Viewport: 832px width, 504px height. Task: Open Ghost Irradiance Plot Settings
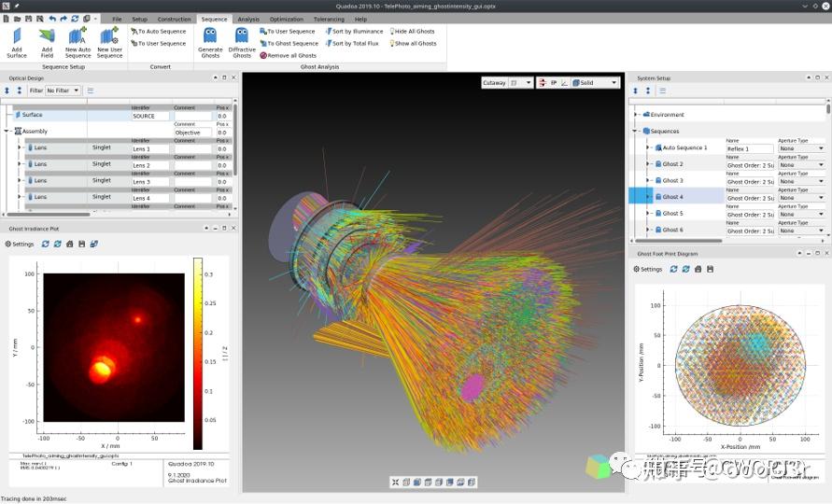[19, 244]
